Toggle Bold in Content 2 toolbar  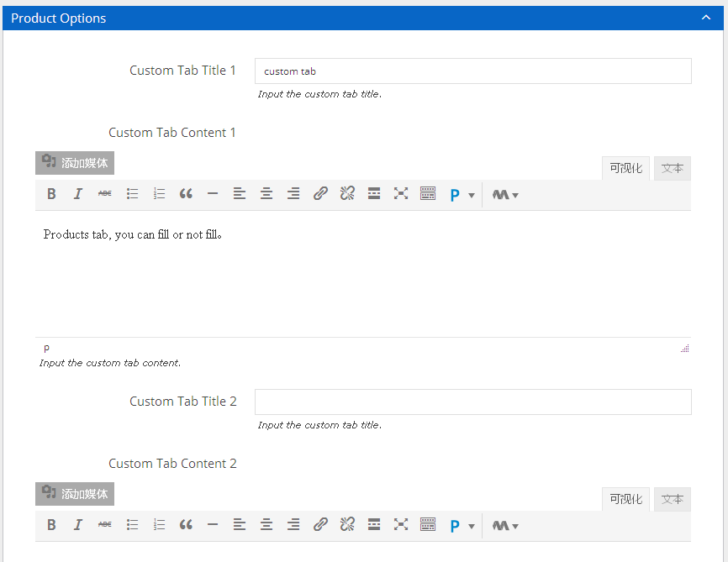[51, 525]
